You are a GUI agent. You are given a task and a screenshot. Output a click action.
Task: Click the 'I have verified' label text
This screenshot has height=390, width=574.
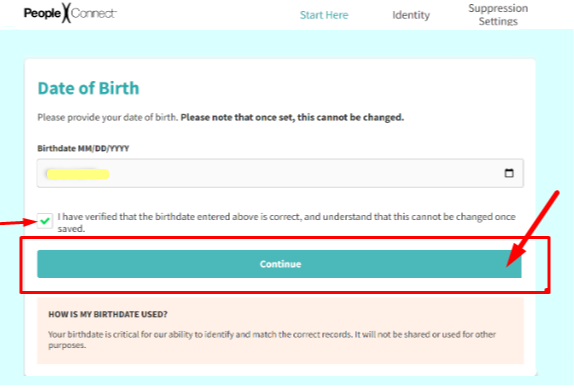[286, 222]
